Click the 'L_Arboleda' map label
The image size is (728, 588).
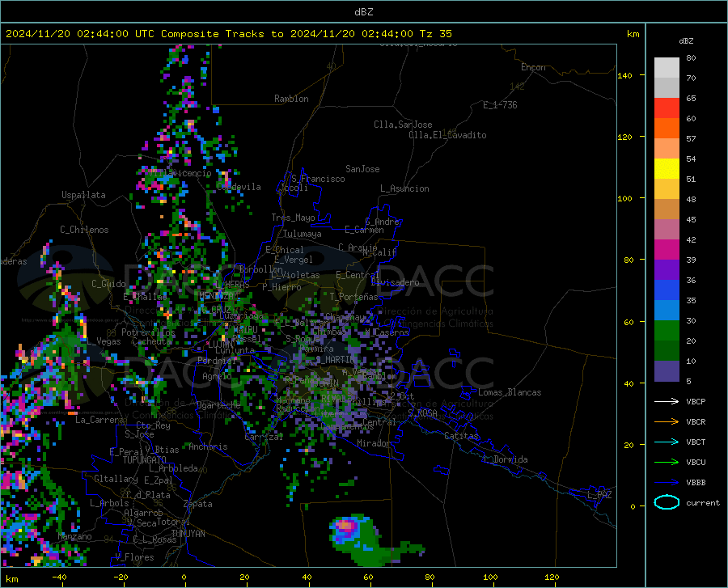tap(173, 468)
